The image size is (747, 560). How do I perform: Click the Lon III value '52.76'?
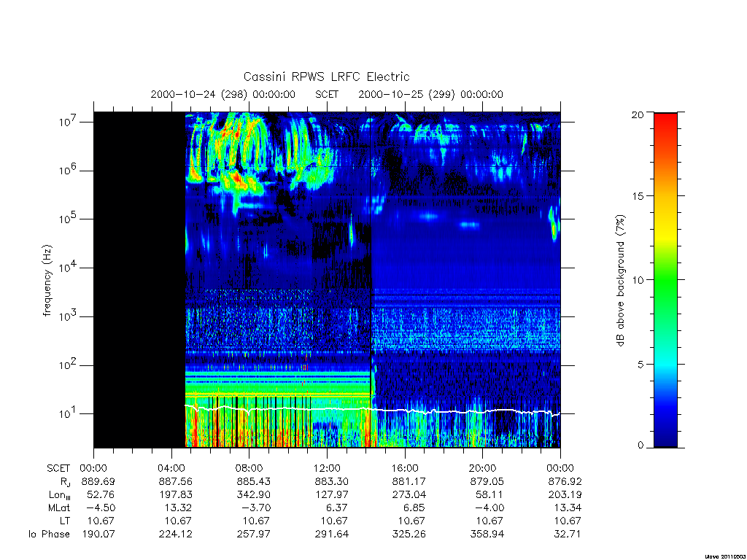pos(101,495)
